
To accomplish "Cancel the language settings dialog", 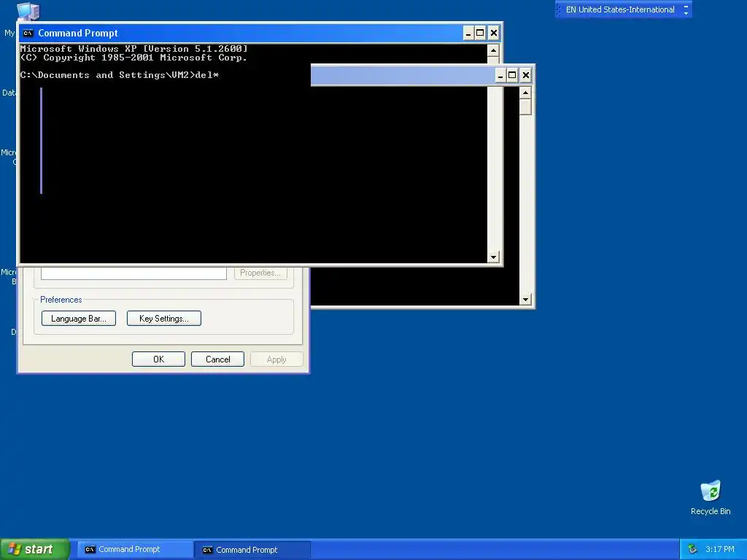I will click(x=217, y=359).
